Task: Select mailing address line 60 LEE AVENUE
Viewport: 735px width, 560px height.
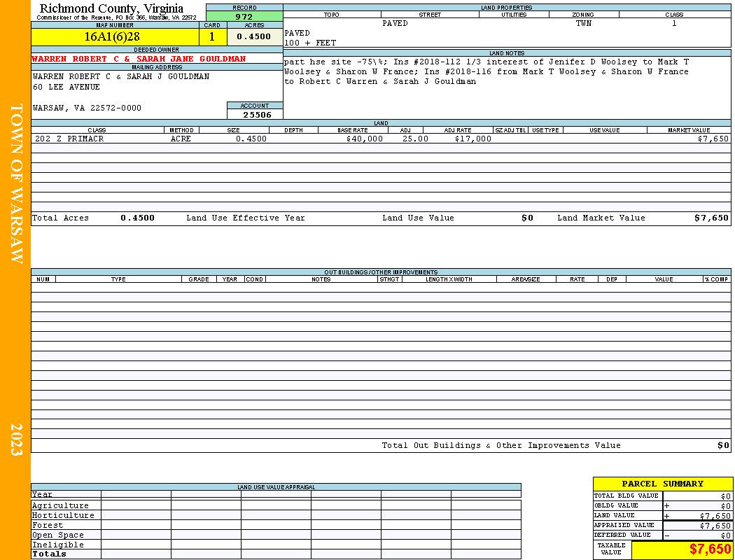Action: click(x=66, y=87)
